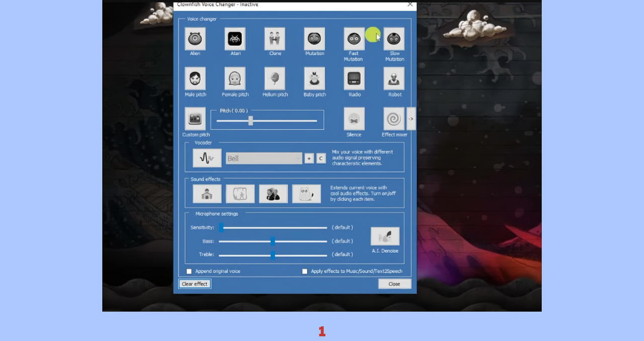Adjust the Sensitivity slider
Viewport: 644px width, 341px height.
pos(221,228)
